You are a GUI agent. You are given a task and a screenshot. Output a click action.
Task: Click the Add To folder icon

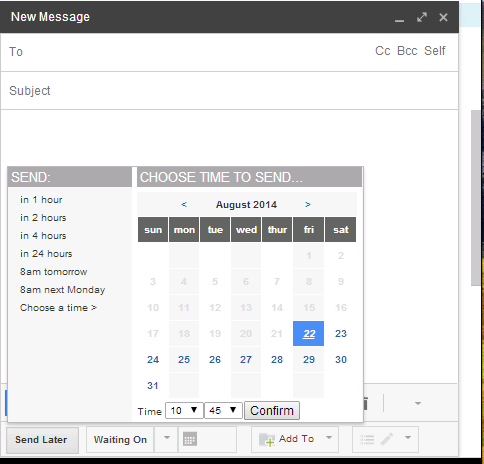(267, 439)
